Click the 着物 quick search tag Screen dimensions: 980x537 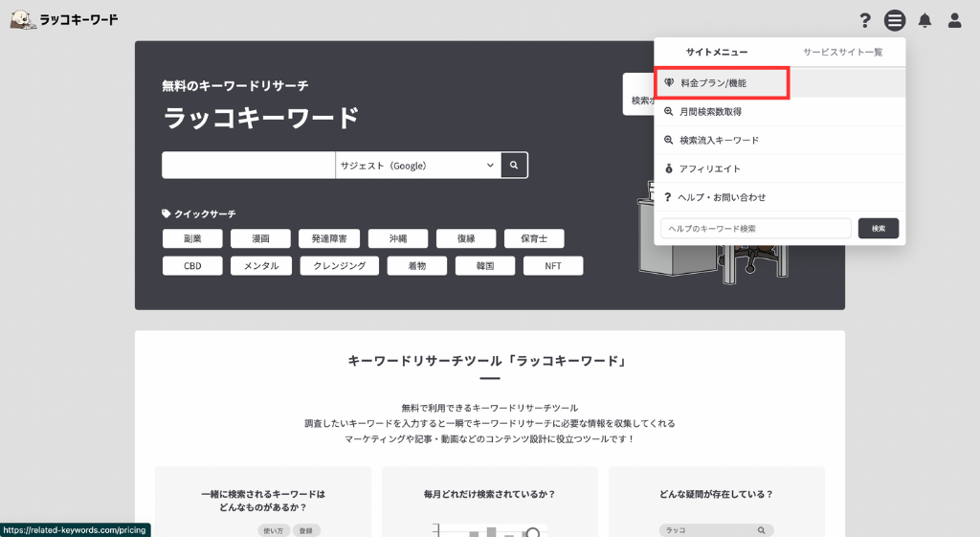tap(417, 266)
